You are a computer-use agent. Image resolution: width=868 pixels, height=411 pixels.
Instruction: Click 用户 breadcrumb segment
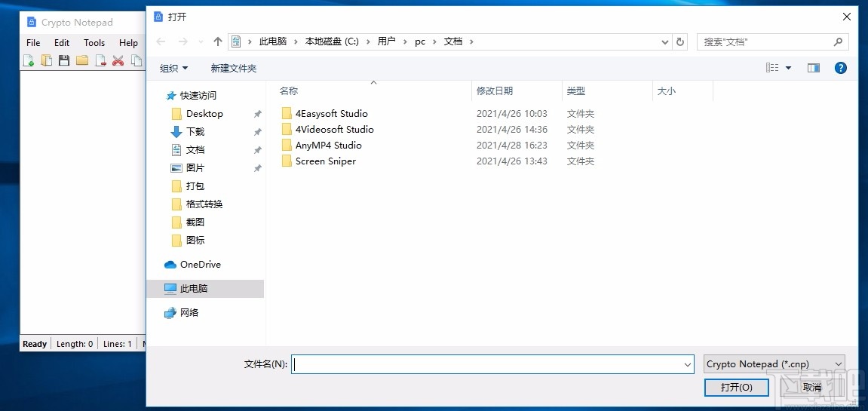[x=386, y=41]
